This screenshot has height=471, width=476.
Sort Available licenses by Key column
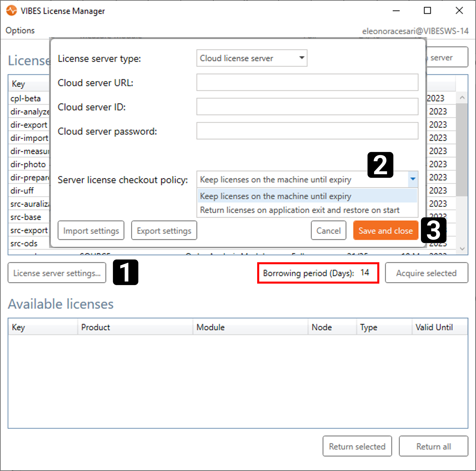pyautogui.click(x=43, y=327)
